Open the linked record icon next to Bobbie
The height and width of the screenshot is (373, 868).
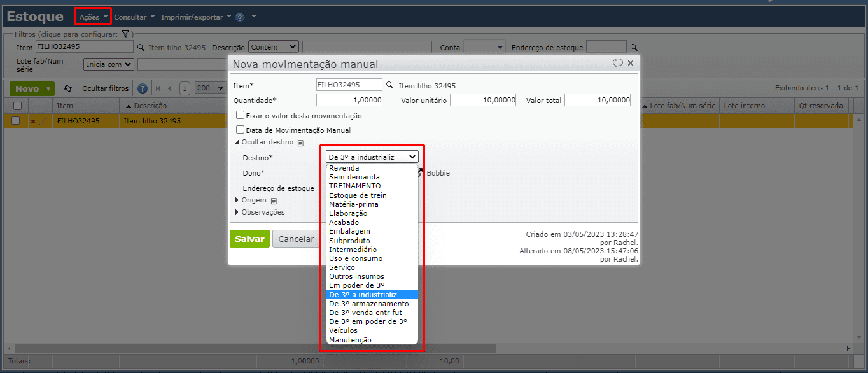[421, 172]
